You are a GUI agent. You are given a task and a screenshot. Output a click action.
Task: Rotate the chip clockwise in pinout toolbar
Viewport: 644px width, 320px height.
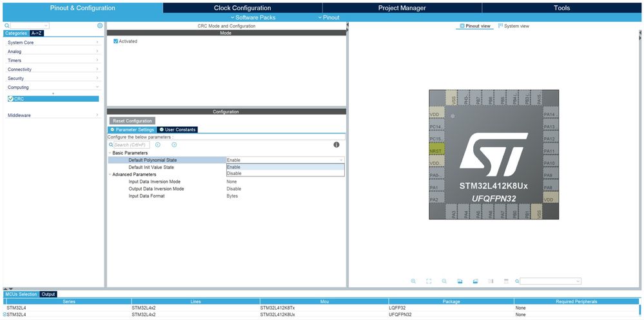pos(460,281)
